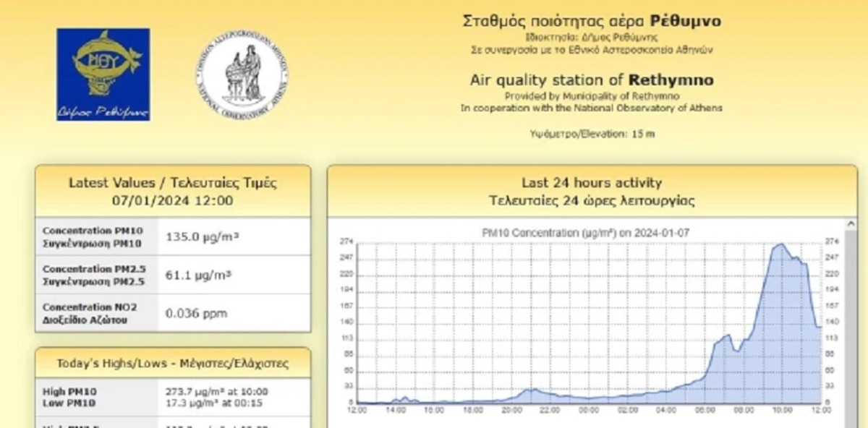This screenshot has height=428, width=868.
Task: Click the blue Municipality of Rethymno logo
Action: 103,74
